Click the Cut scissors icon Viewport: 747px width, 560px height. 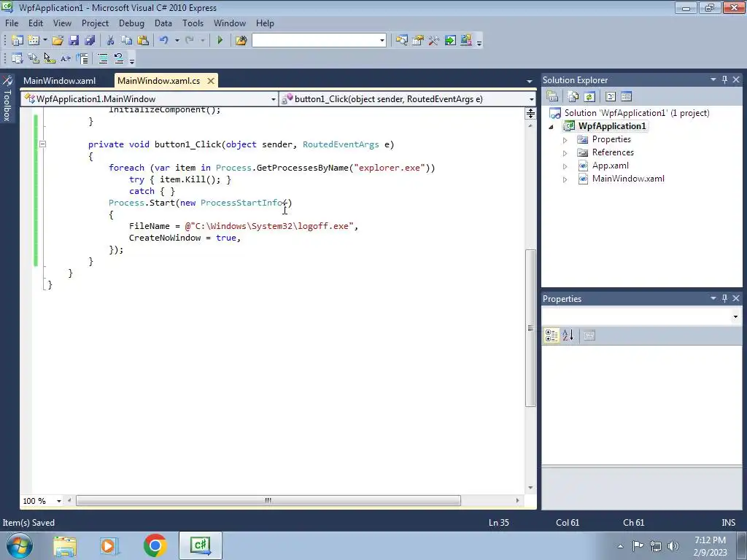[x=111, y=41]
